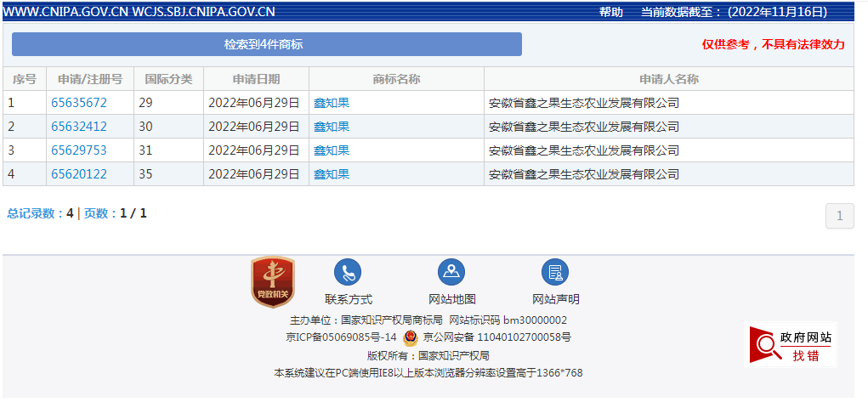Open 鑫知果 trademark in class 35 row
Image resolution: width=868 pixels, height=419 pixels.
pyautogui.click(x=332, y=174)
